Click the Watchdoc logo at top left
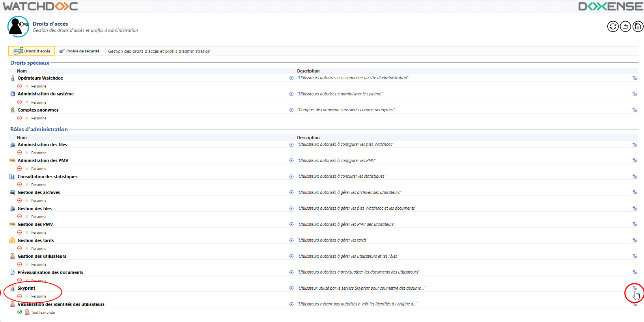The height and width of the screenshot is (322, 644). coord(40,6)
